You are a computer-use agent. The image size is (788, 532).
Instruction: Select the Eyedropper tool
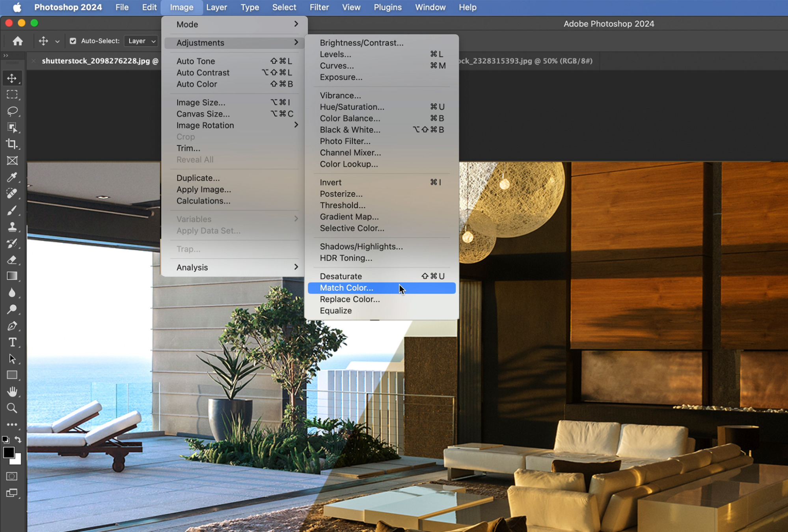coord(12,177)
